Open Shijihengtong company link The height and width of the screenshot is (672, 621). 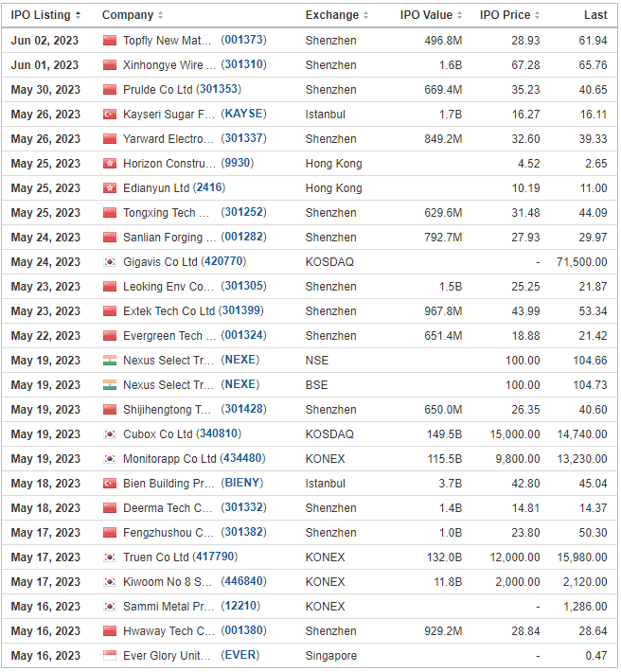pos(168,410)
